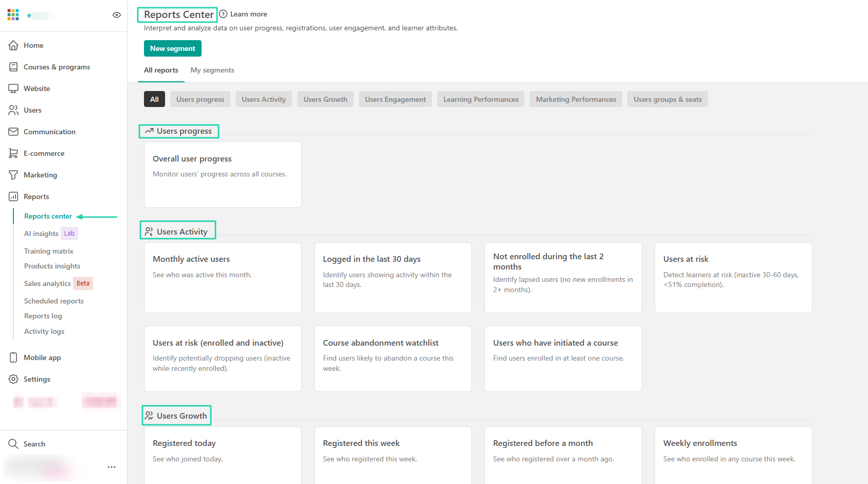Click the Reports chart icon
868x484 pixels.
pos(13,196)
